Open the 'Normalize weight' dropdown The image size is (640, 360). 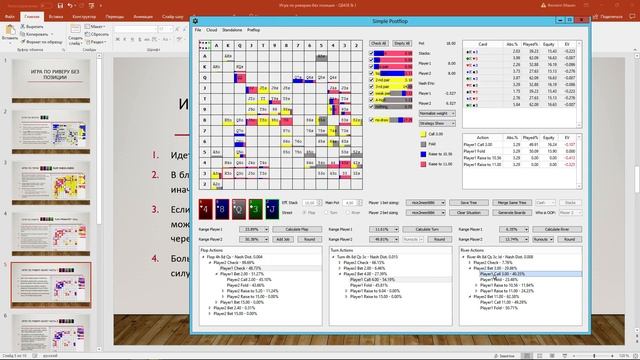pyautogui.click(x=437, y=113)
